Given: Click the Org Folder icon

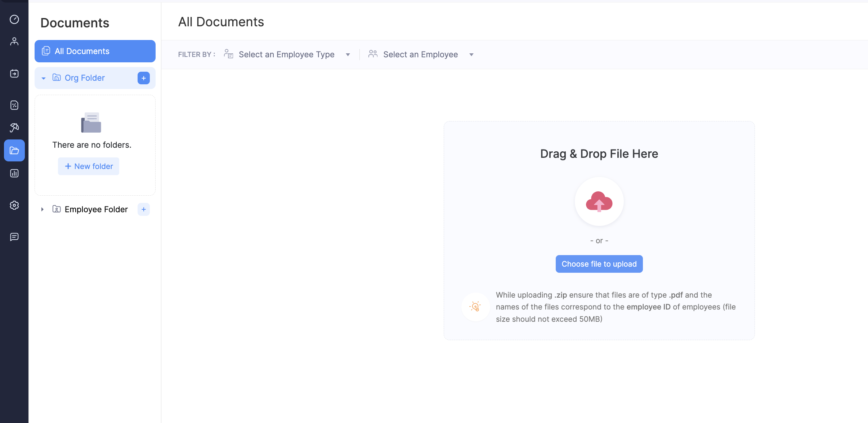Looking at the screenshot, I should 57,77.
